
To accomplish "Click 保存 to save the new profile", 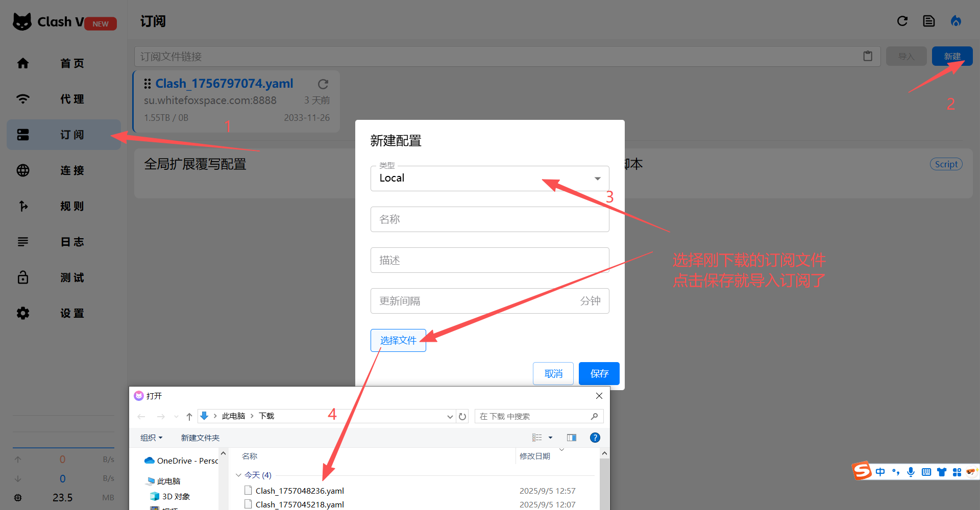I will point(599,374).
